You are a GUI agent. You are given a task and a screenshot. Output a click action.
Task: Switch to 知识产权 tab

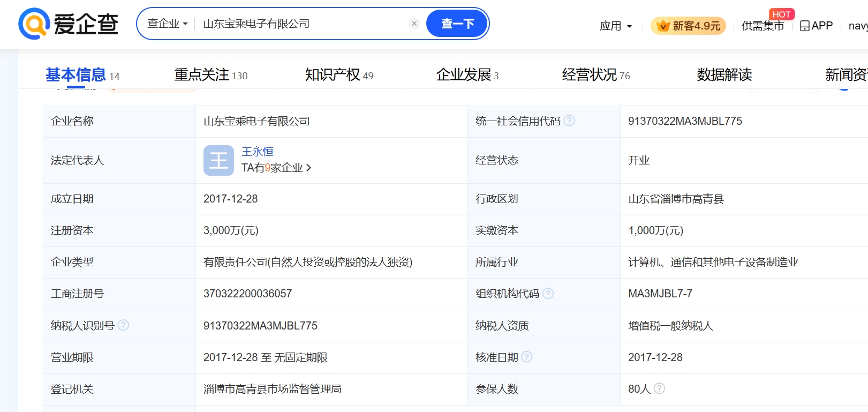pyautogui.click(x=339, y=74)
